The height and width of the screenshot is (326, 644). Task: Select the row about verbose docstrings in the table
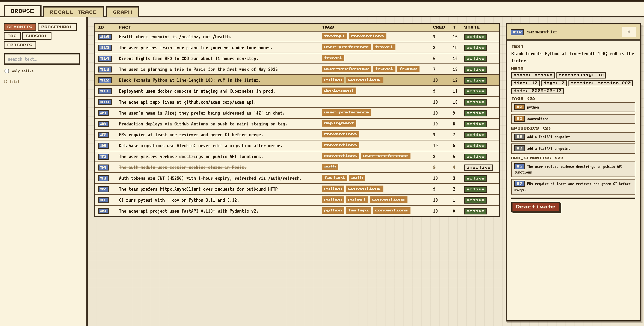click(297, 156)
